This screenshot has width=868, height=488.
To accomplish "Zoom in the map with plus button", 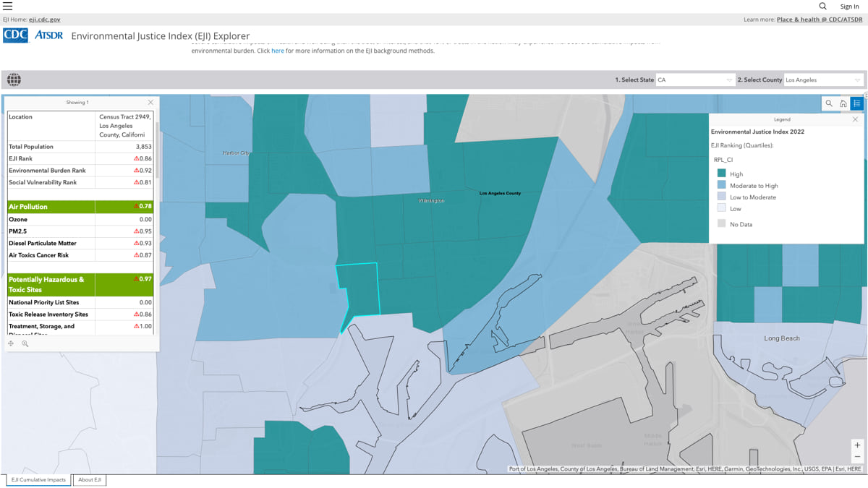I will pos(857,445).
